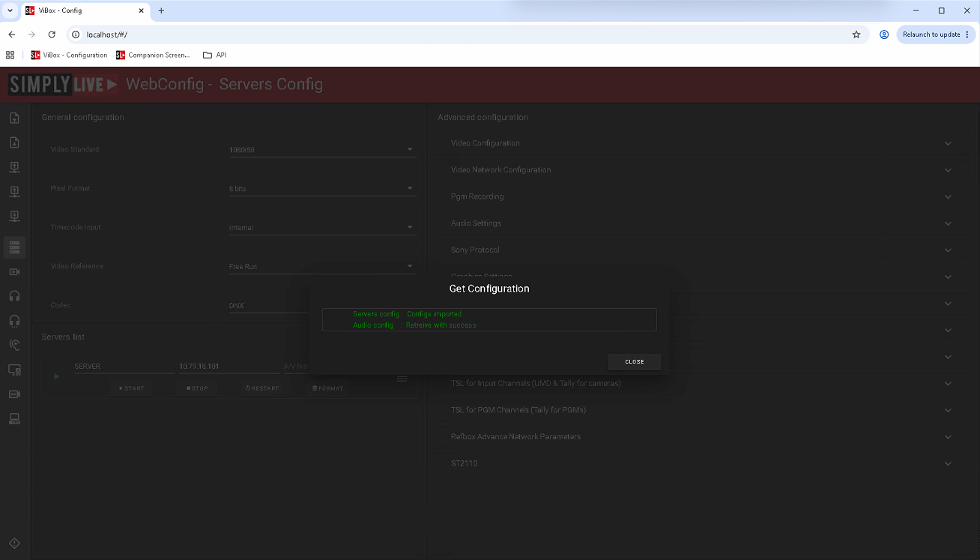Expand the Audio Settings section
Viewport: 980px width, 560px height.
[x=702, y=223]
